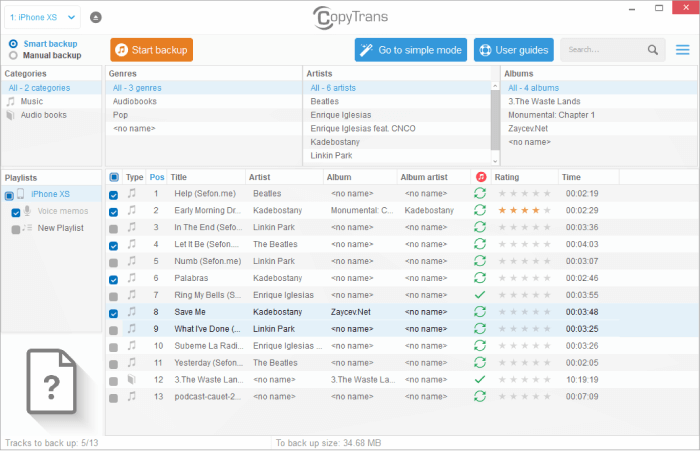Check the In The End track checkbox
Image resolution: width=700 pixels, height=451 pixels.
click(x=113, y=229)
